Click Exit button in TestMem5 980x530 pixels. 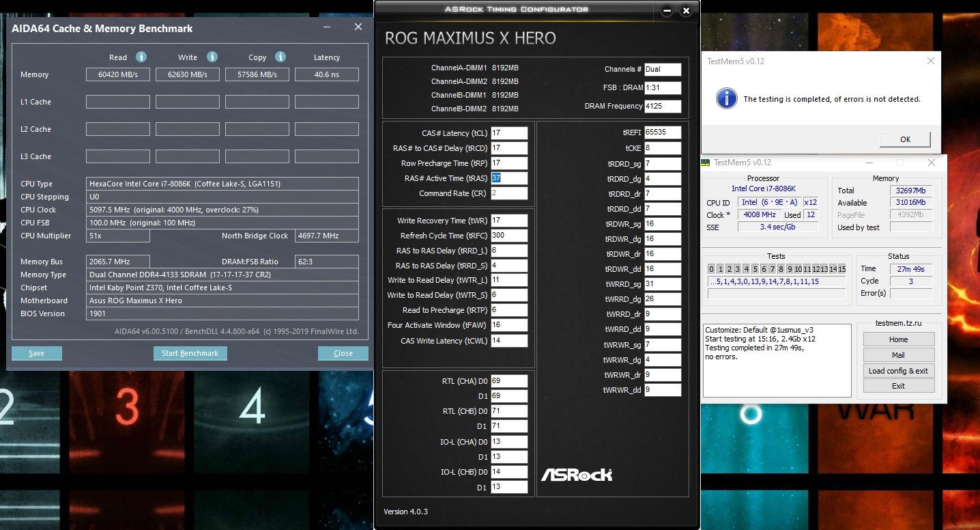pos(898,386)
